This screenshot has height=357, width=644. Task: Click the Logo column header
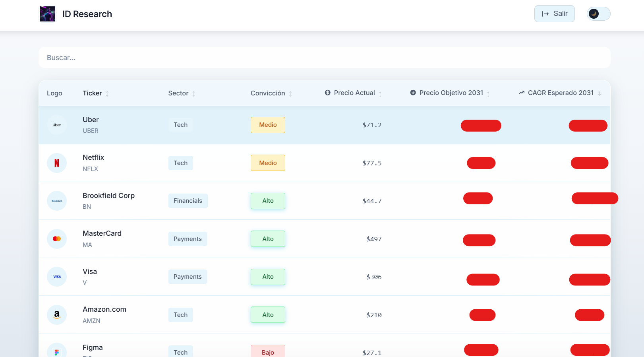(54, 93)
